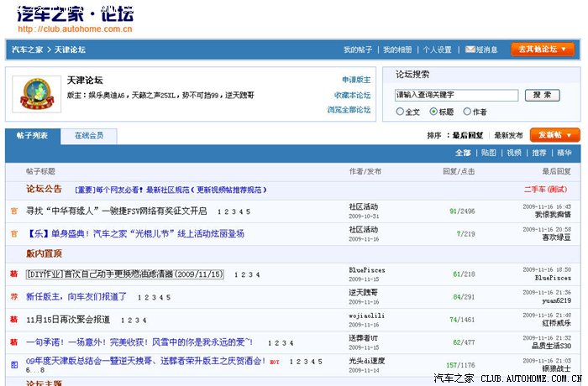Click moderator 娱乐奥迪A6 name
588x386 pixels.
(107, 95)
